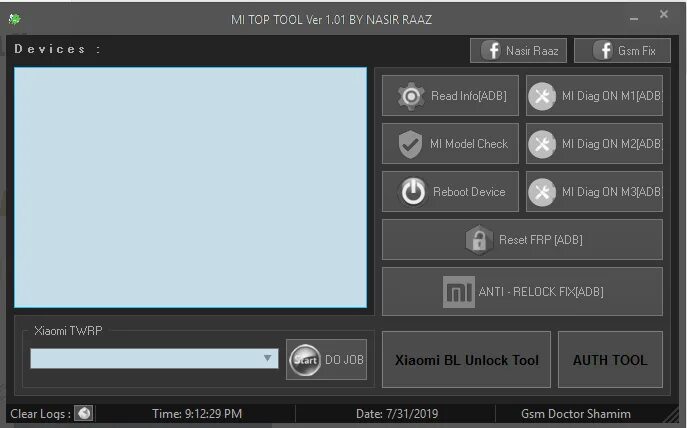Click the Devices heading label
This screenshot has height=428, width=687.
pyautogui.click(x=57, y=49)
